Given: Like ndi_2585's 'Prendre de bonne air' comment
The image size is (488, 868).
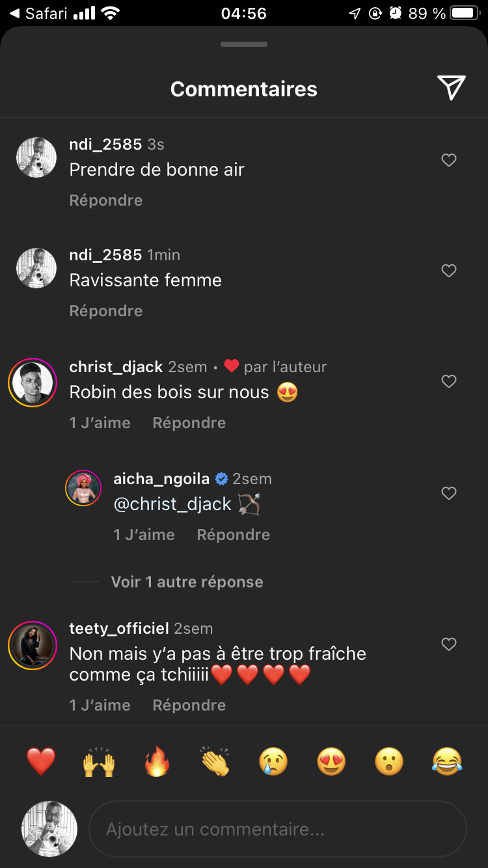Looking at the screenshot, I should point(449,160).
